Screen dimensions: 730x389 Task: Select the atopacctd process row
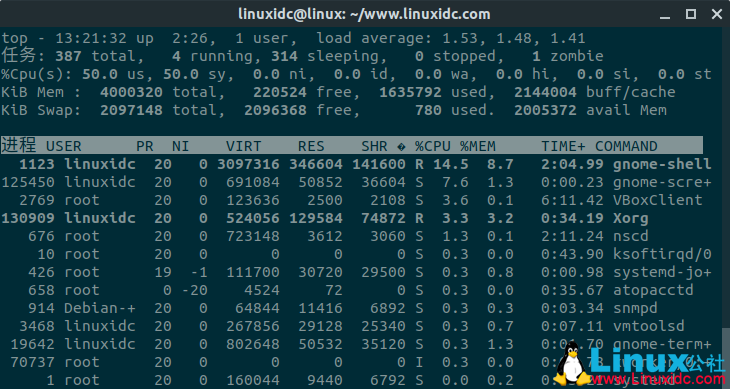pos(356,290)
